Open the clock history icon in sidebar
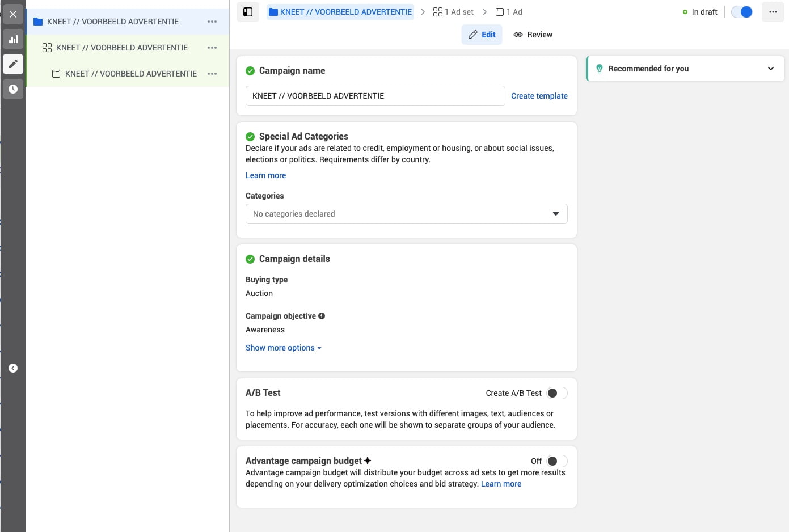The height and width of the screenshot is (532, 789). pos(13,89)
